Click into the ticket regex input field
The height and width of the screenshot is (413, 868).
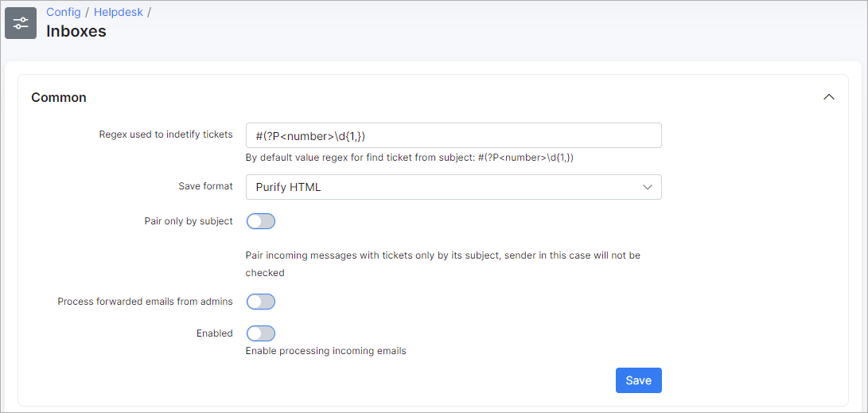tap(453, 135)
